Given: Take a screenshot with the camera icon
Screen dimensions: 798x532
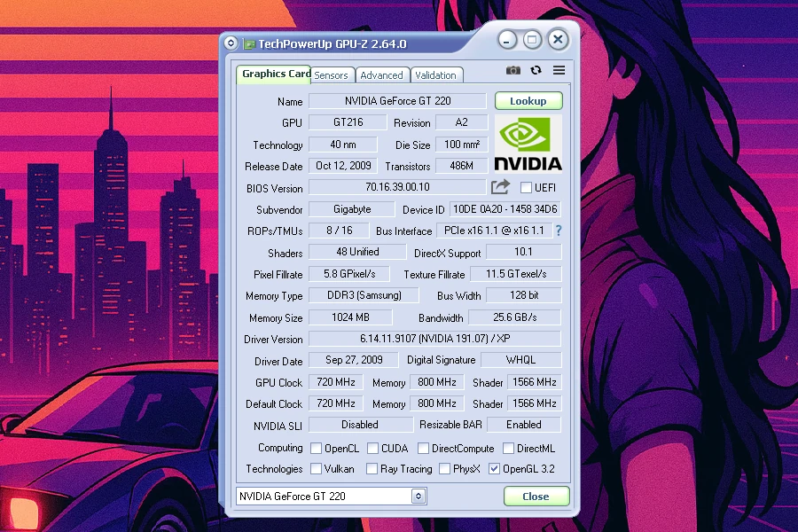Looking at the screenshot, I should point(513,70).
